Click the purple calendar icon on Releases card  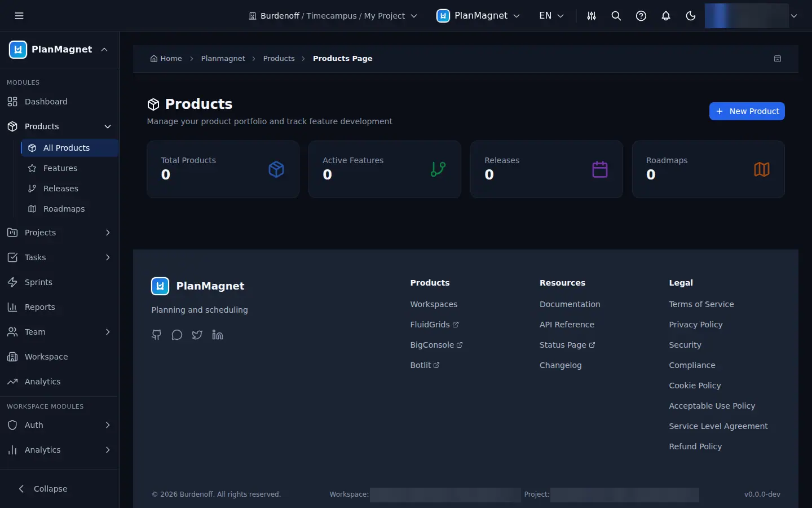click(600, 169)
